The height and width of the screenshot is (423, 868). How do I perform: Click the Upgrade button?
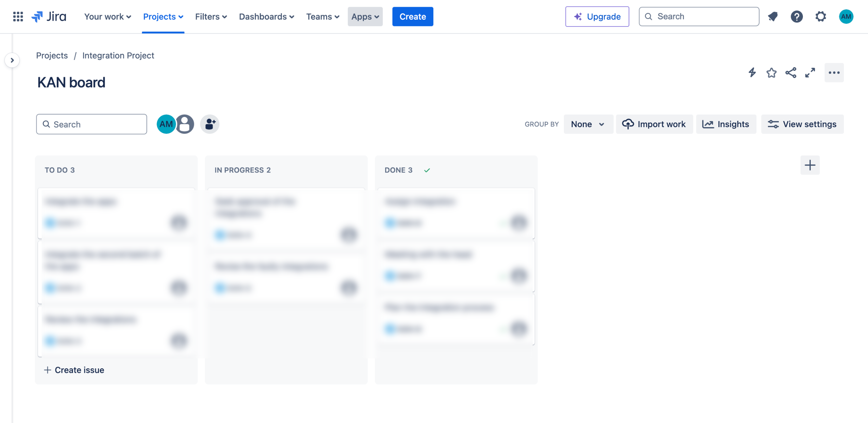click(x=597, y=16)
